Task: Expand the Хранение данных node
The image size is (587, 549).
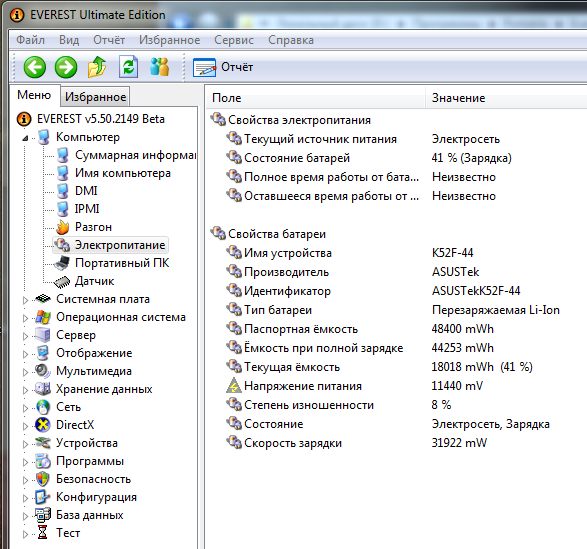Action: [25, 390]
